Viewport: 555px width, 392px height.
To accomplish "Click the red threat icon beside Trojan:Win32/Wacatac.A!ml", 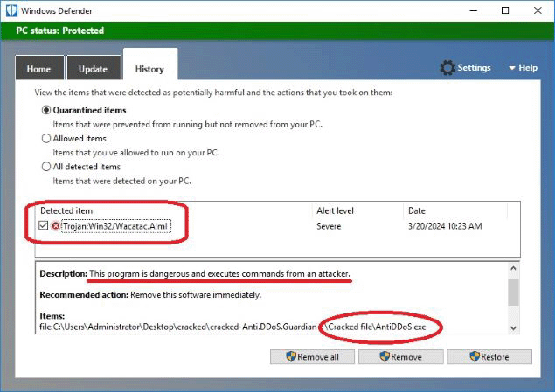I will pyautogui.click(x=56, y=226).
